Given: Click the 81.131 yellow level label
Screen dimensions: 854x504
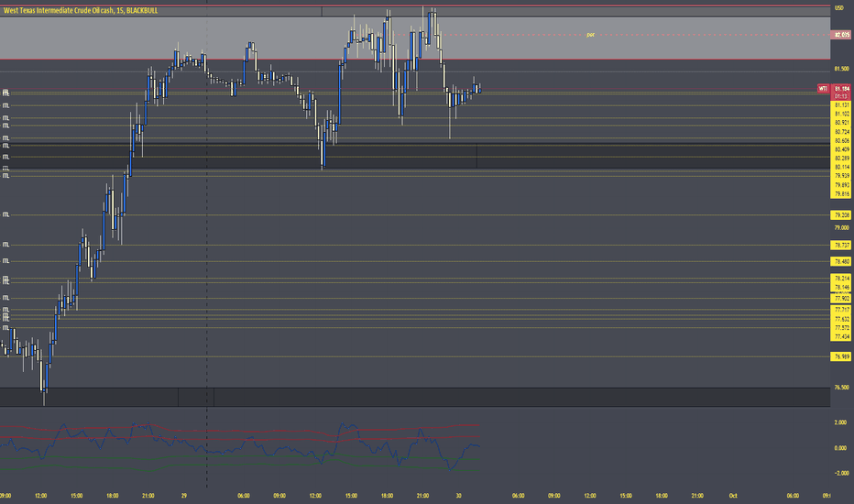Looking at the screenshot, I should click(841, 105).
